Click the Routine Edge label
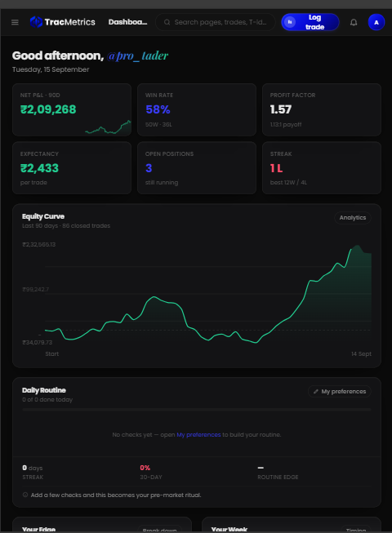 (278, 477)
